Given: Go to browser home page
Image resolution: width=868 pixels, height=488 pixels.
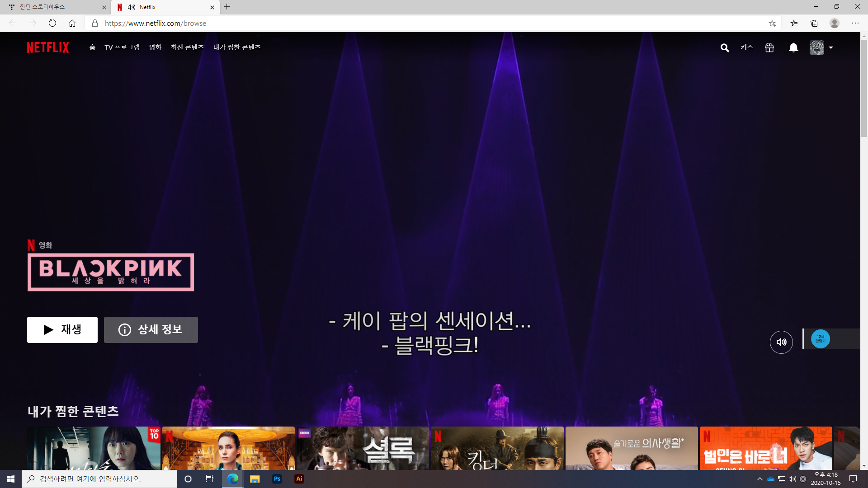Looking at the screenshot, I should [x=72, y=23].
